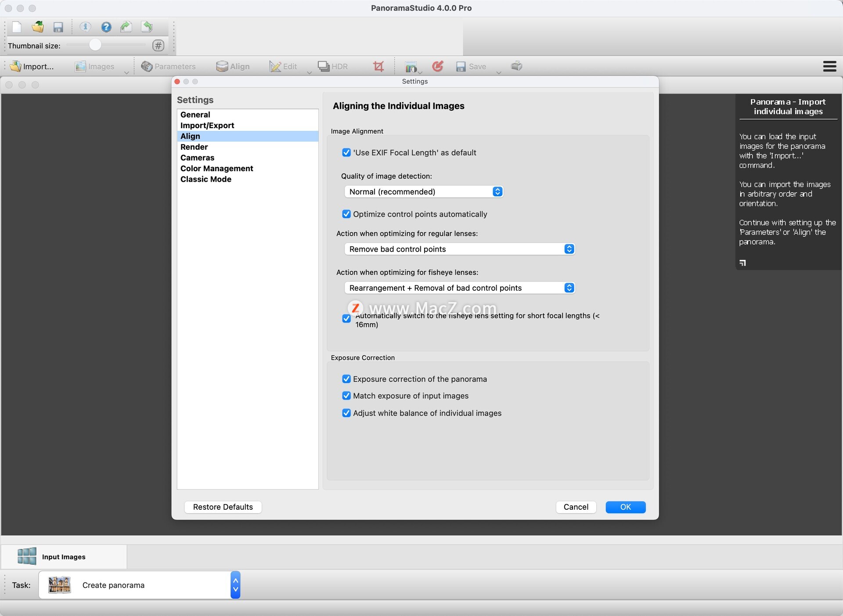Image resolution: width=843 pixels, height=616 pixels.
Task: Select the red crop tool icon
Action: [378, 66]
